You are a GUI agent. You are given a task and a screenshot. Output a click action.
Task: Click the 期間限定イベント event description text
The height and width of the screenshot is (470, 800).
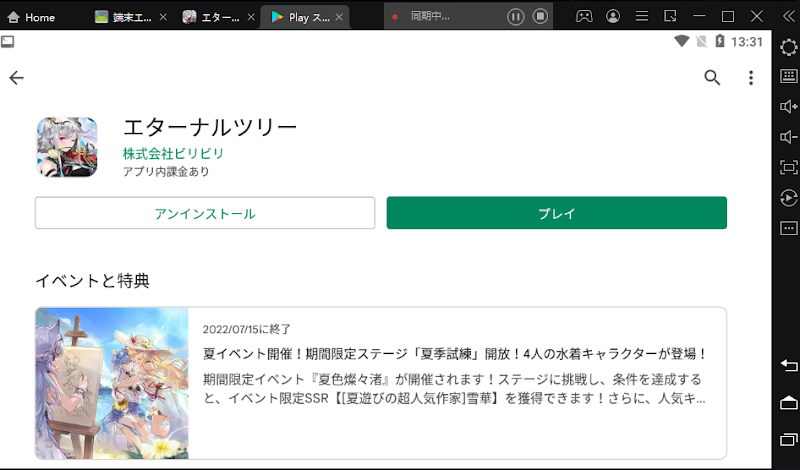click(x=454, y=389)
